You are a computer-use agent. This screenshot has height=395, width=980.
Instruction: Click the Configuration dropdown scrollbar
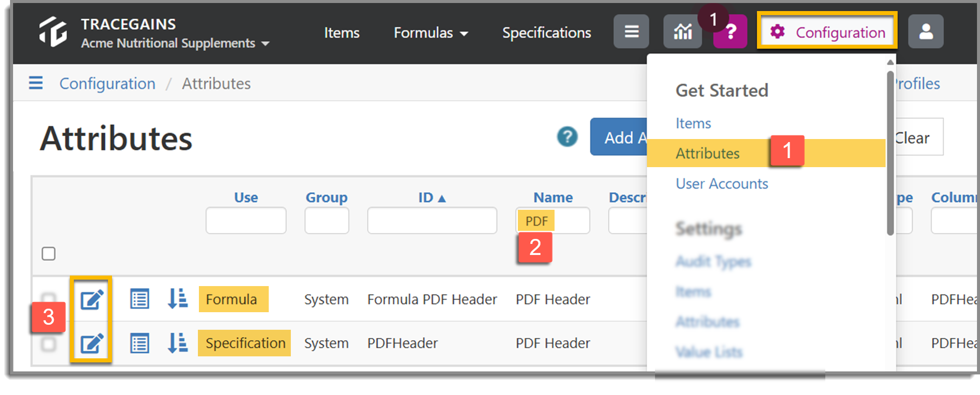click(890, 153)
